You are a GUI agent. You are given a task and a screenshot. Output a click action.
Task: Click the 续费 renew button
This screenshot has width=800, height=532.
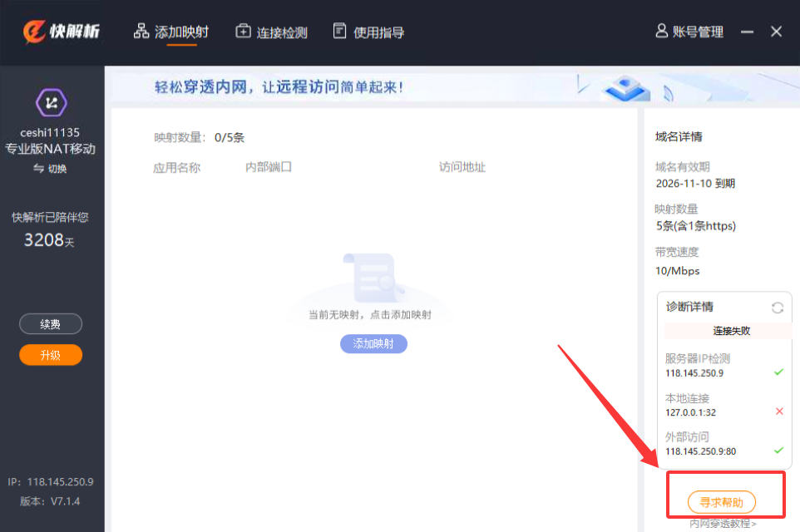[x=51, y=324]
